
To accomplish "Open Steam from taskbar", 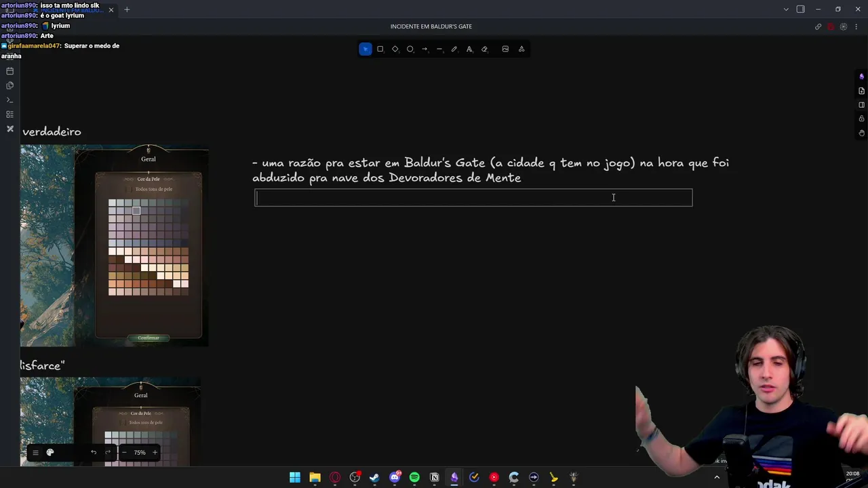I will pyautogui.click(x=374, y=477).
